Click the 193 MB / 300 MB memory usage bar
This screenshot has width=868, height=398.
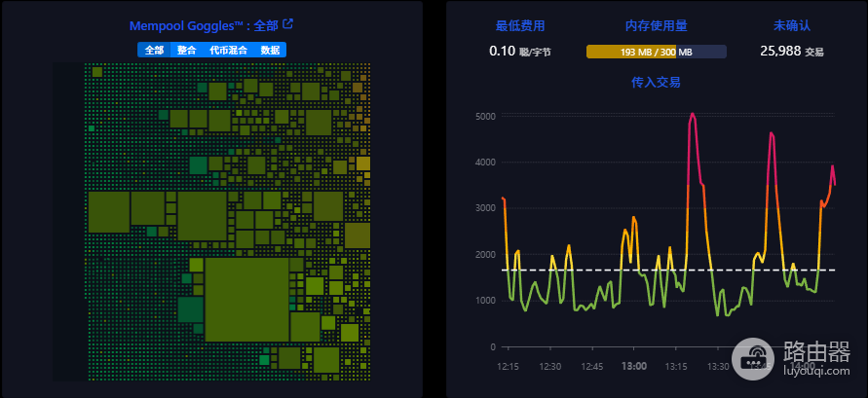pos(657,52)
